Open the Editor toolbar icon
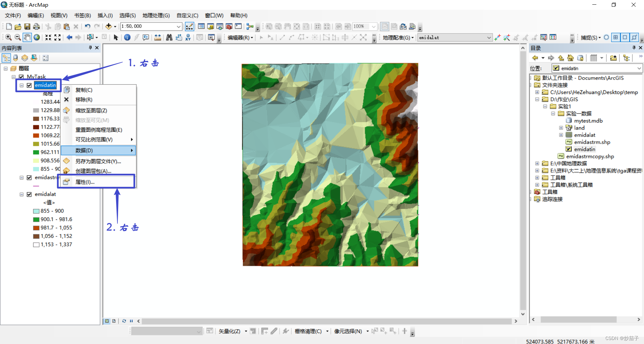The width and height of the screenshot is (644, 344). 189,27
